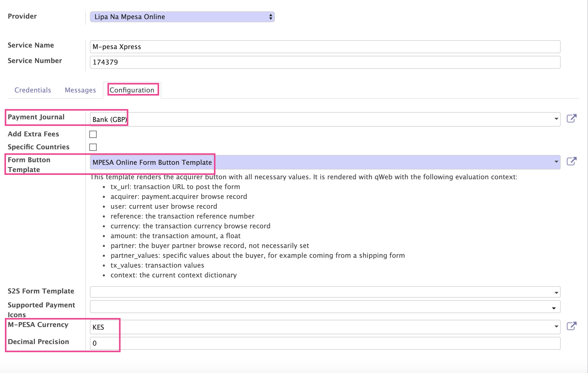Image resolution: width=588 pixels, height=373 pixels.
Task: Open the Supported Payment Icons dropdown
Action: pos(325,307)
